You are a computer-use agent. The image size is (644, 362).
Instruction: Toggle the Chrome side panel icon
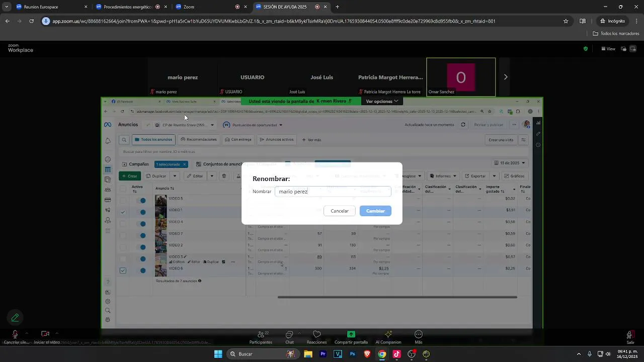583,21
